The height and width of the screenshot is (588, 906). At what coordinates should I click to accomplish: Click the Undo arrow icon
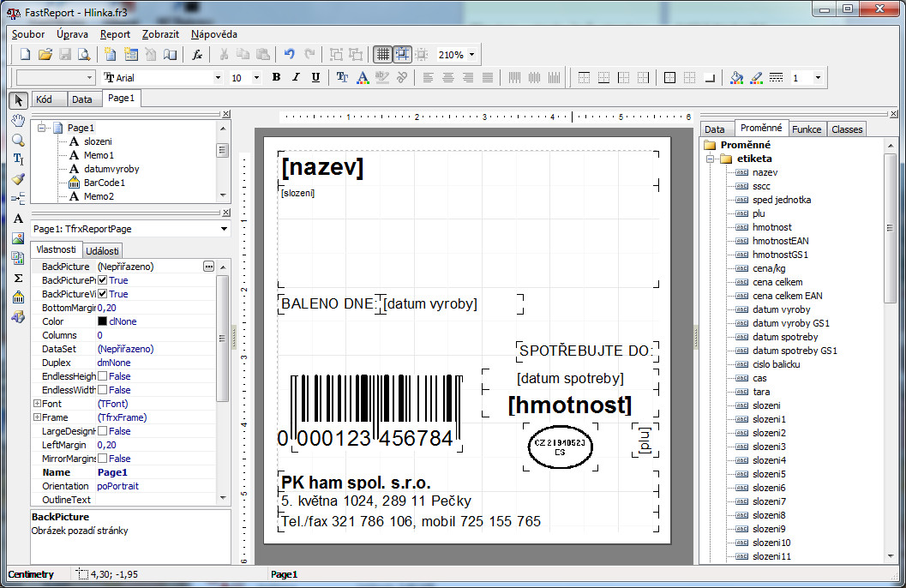click(290, 54)
